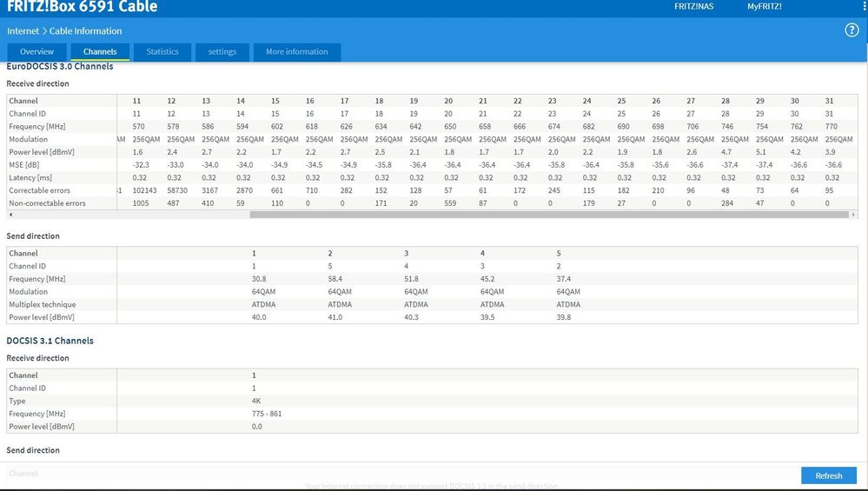868x491 pixels.
Task: Click the Type row label
Action: [x=17, y=401]
